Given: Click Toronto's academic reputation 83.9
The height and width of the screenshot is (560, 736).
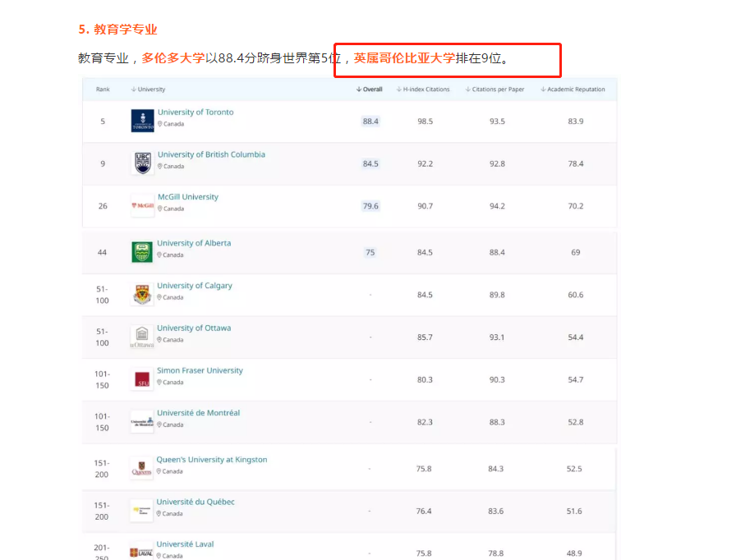Looking at the screenshot, I should (x=576, y=122).
